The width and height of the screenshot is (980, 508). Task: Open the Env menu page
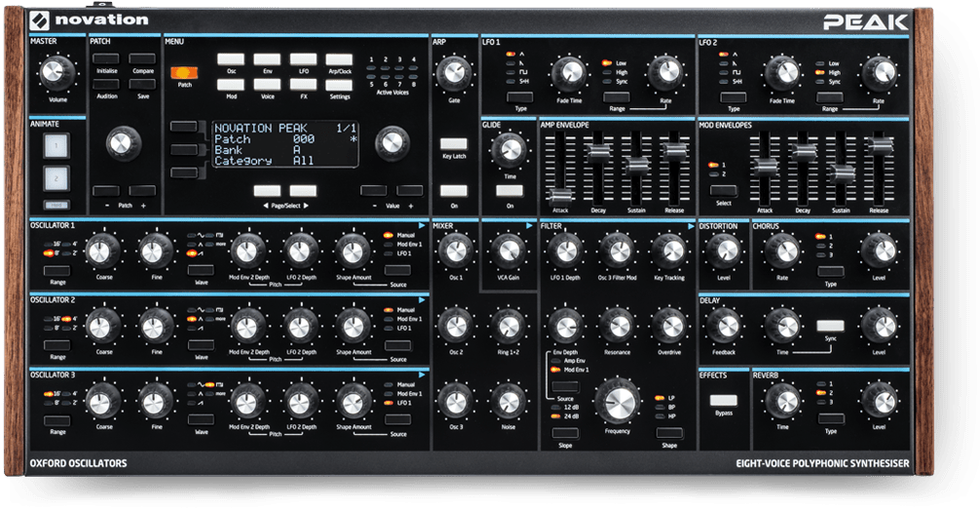pyautogui.click(x=267, y=59)
